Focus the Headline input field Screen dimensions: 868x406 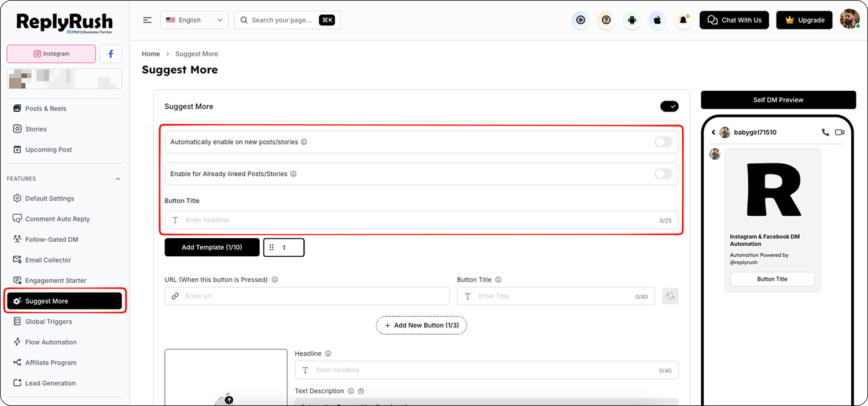coord(487,370)
